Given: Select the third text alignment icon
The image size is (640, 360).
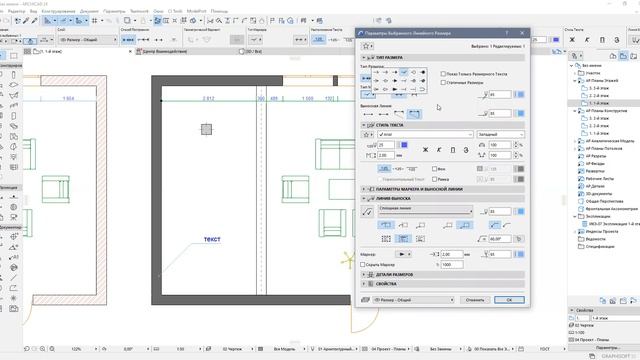Looking at the screenshot, I should (x=420, y=239).
